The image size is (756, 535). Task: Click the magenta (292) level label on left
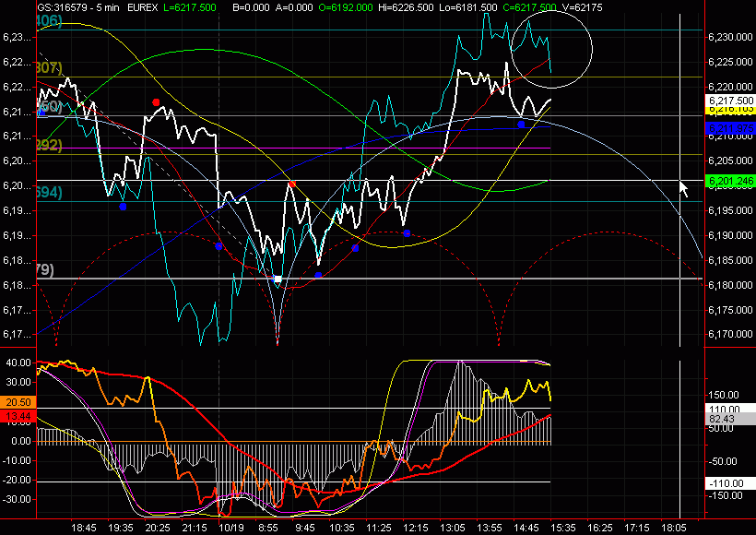click(x=48, y=145)
